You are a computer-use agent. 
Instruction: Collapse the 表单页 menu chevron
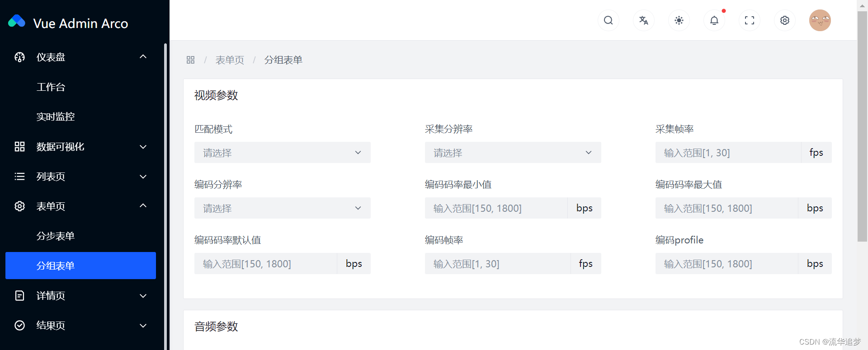click(x=143, y=205)
